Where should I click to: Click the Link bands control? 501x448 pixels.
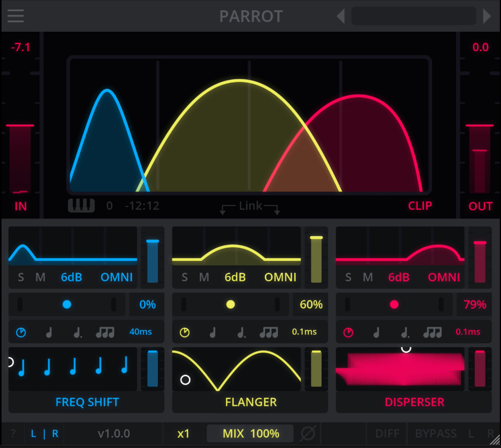click(x=250, y=206)
